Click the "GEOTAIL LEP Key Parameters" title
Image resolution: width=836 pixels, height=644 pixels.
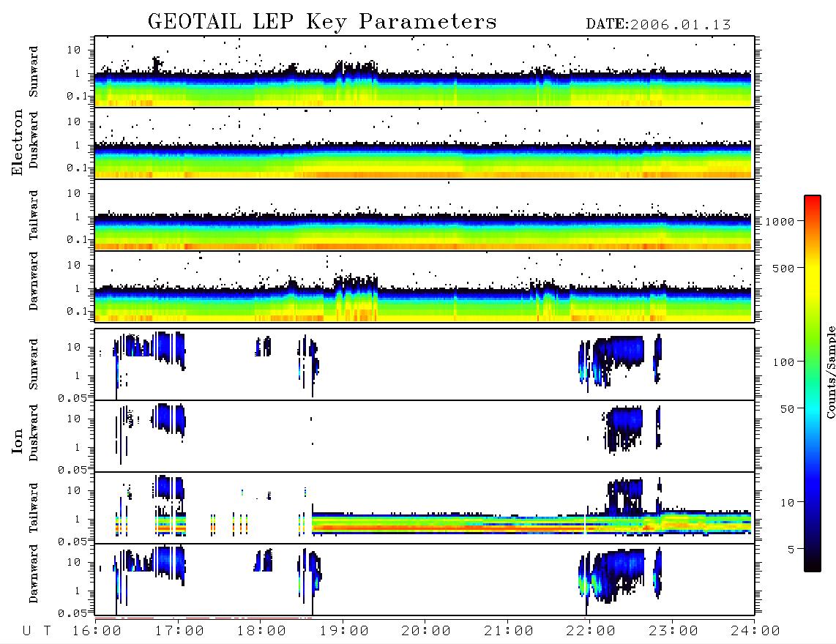[x=322, y=22]
